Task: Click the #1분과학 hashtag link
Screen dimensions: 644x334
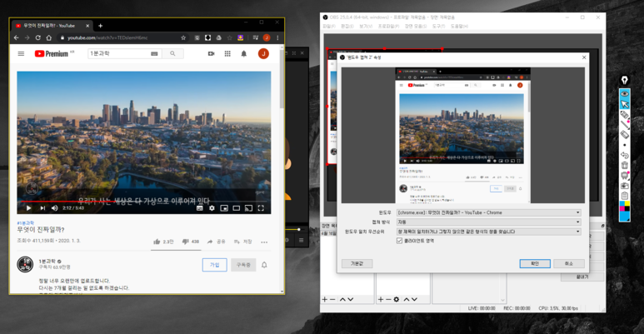Action: point(26,223)
